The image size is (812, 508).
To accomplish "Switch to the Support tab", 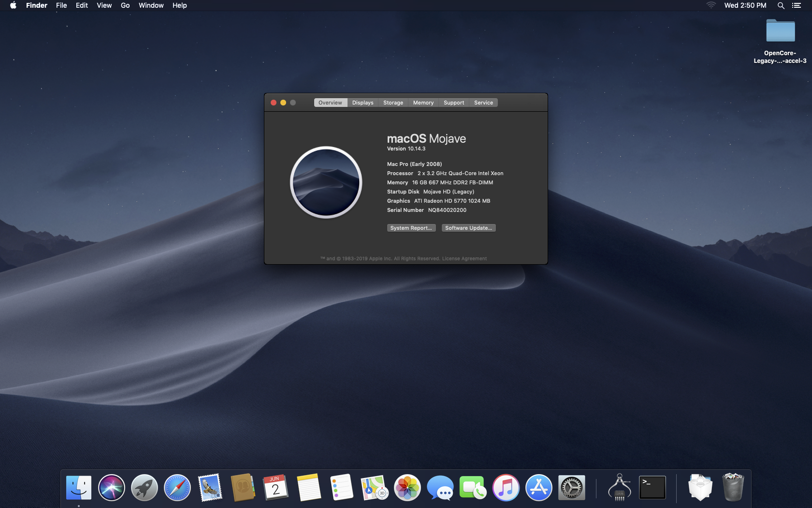I will click(x=454, y=103).
